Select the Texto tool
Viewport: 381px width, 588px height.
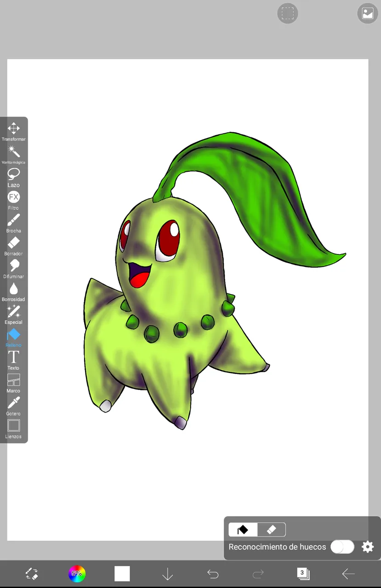14,361
